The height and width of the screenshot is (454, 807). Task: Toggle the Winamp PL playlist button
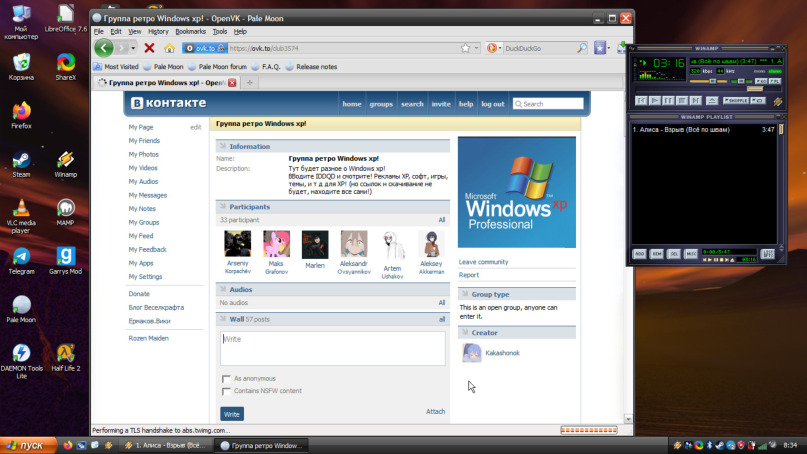pyautogui.click(x=775, y=81)
